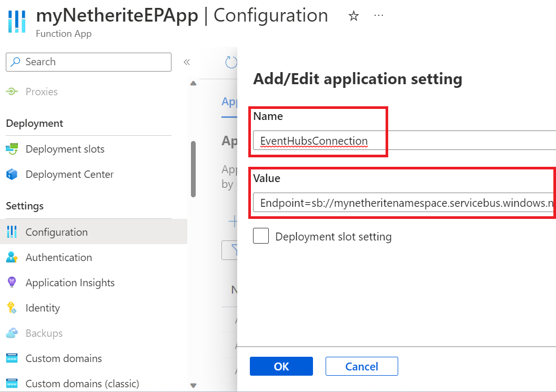This screenshot has height=392, width=556.
Task: Select Backups in the Settings menu list
Action: pyautogui.click(x=43, y=333)
